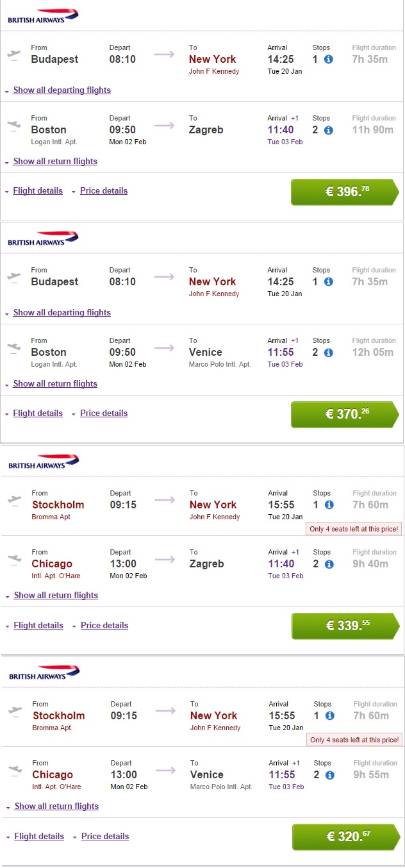Open Flight details for the €339.55 offer
405x868 pixels.
pyautogui.click(x=38, y=626)
